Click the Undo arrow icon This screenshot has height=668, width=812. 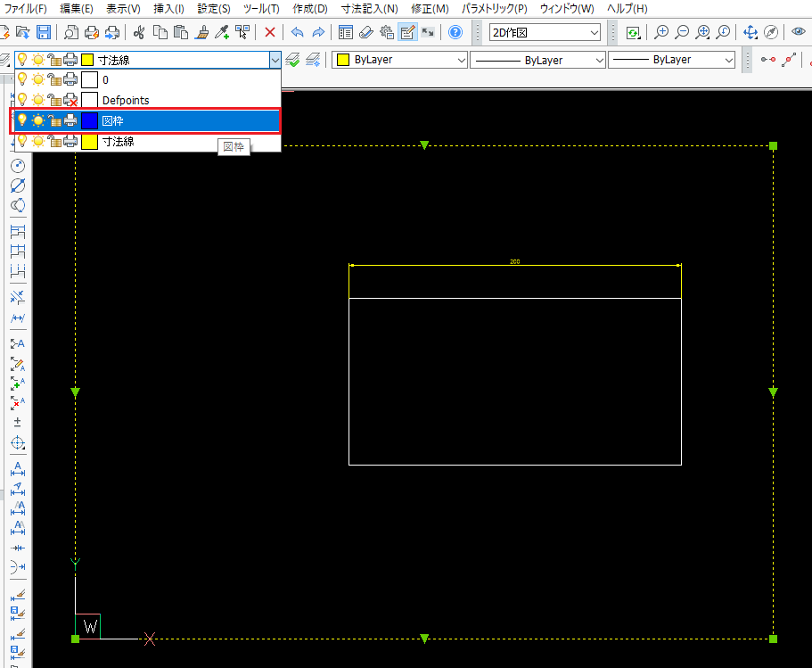click(298, 32)
